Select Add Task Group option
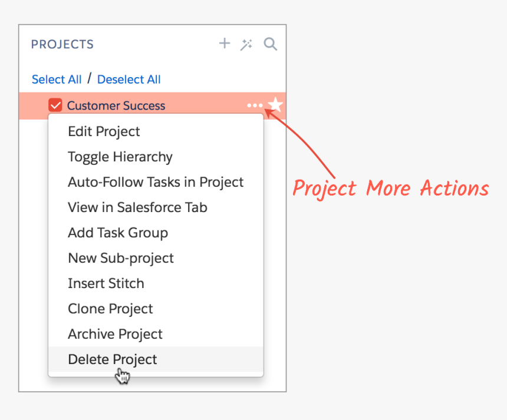 (x=118, y=233)
